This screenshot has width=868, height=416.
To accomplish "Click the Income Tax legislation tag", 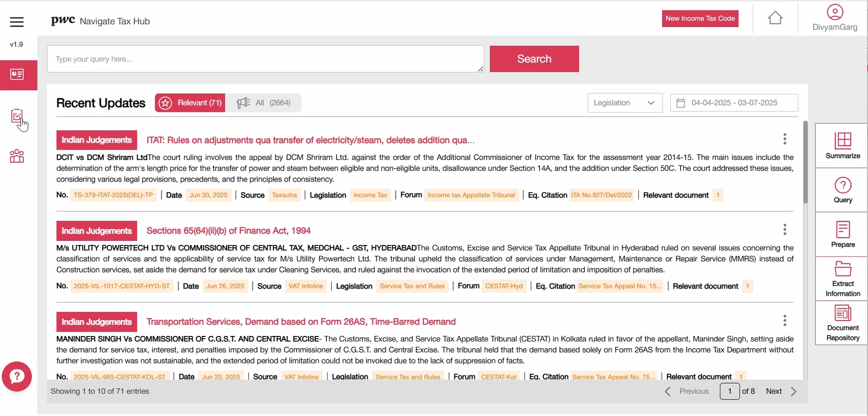I will point(370,195).
